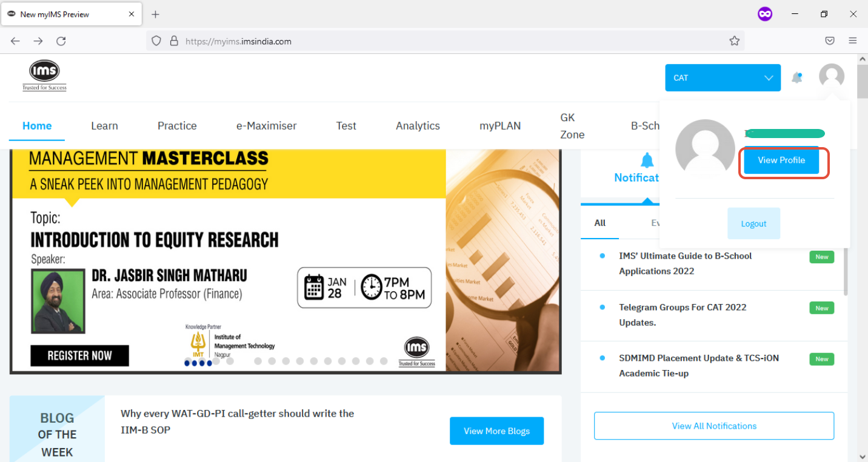Click the user avatar in header
The height and width of the screenshot is (462, 868).
[x=832, y=76]
